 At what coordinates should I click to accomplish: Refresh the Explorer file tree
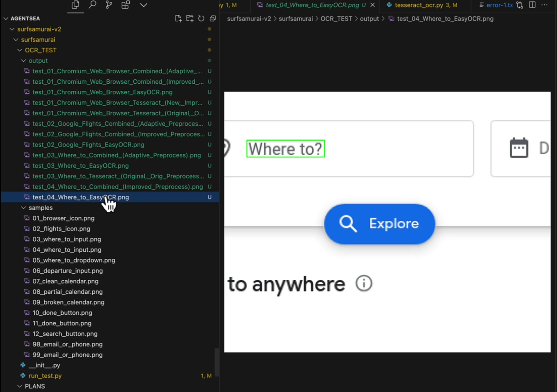[201, 18]
